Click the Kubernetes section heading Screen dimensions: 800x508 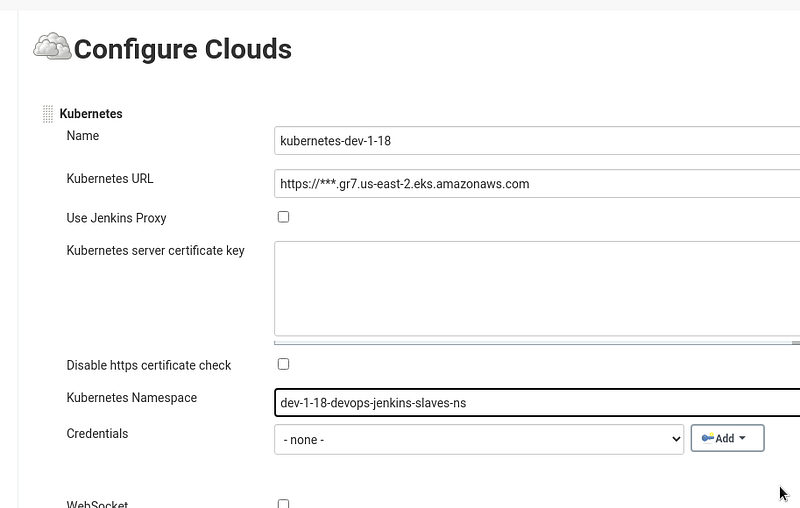click(x=91, y=114)
